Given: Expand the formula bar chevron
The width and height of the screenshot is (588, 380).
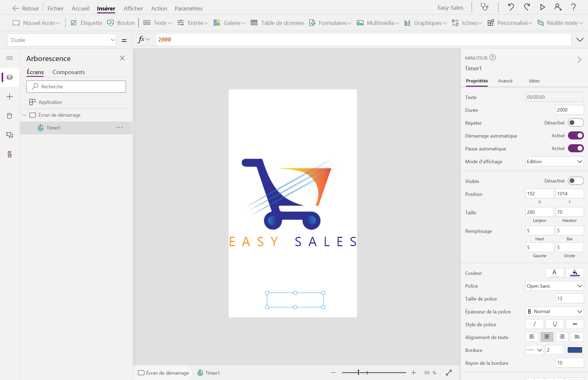Looking at the screenshot, I should click(x=580, y=40).
